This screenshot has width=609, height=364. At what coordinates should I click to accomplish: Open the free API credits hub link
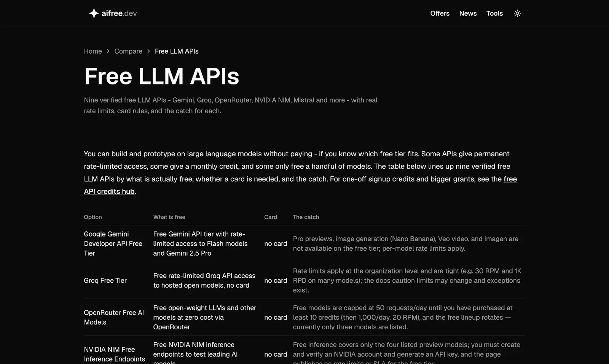click(510, 179)
